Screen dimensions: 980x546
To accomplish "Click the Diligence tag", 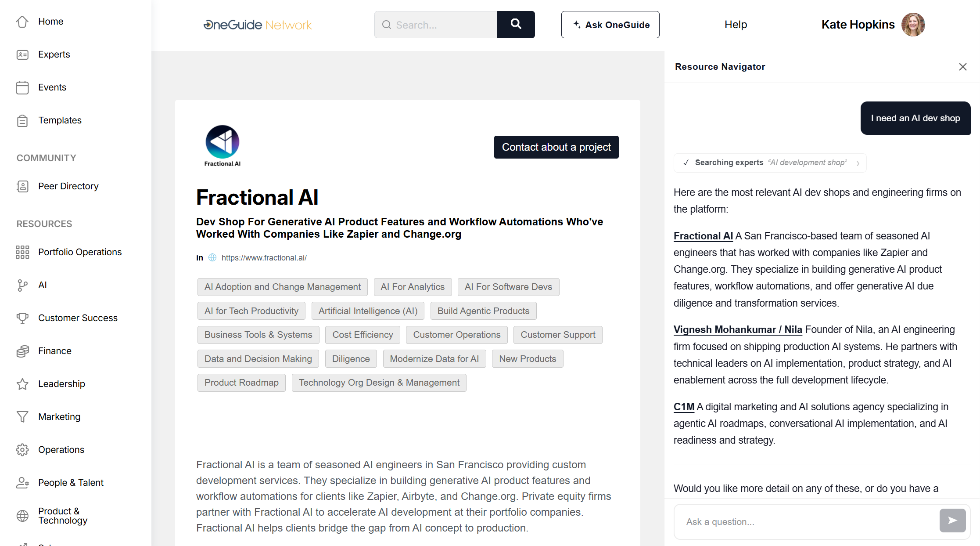I will [351, 359].
